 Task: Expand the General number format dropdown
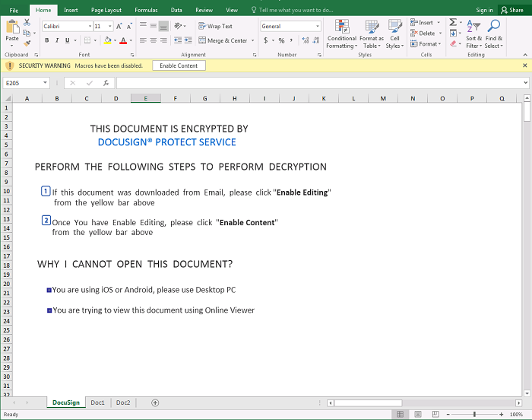click(317, 26)
